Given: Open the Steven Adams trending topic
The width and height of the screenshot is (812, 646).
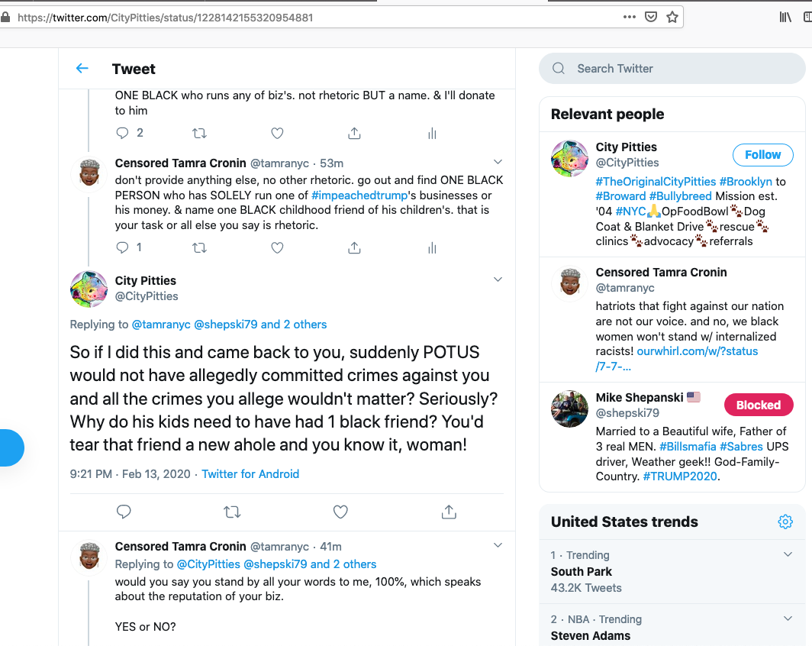Looking at the screenshot, I should tap(591, 635).
